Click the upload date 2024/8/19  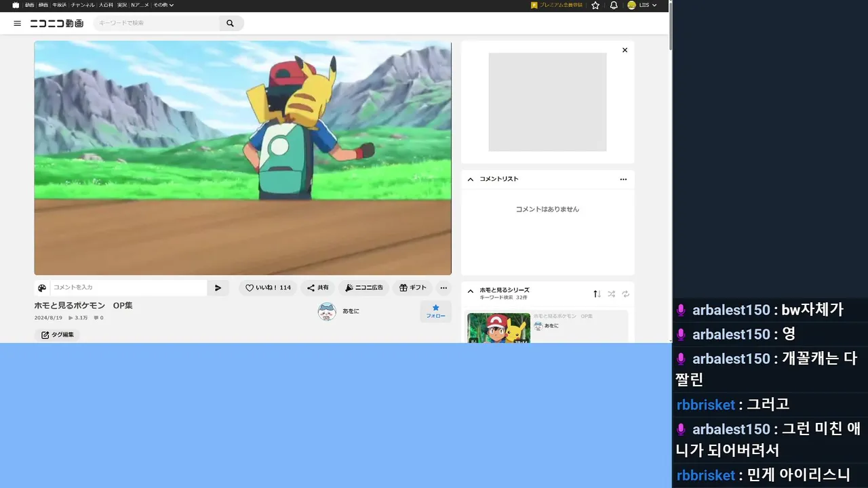pos(48,317)
